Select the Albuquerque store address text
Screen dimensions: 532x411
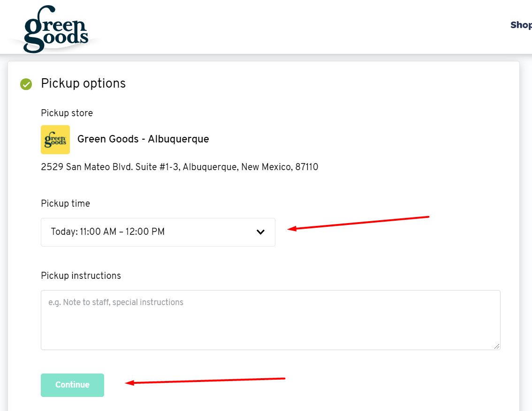click(180, 167)
